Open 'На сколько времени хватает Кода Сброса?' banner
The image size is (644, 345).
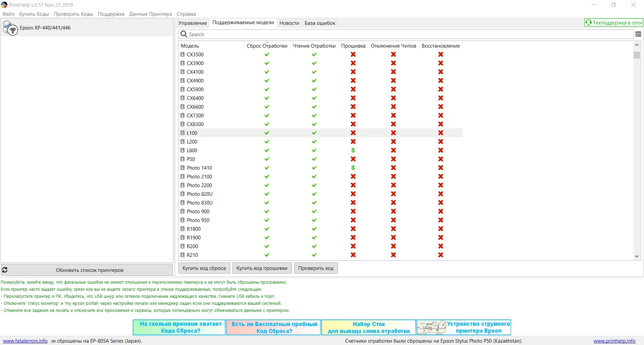[x=179, y=327]
